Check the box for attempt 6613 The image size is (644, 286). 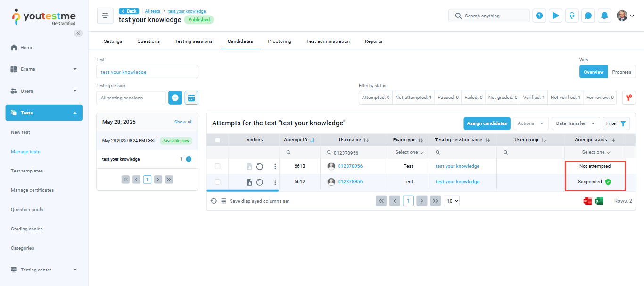(x=217, y=166)
